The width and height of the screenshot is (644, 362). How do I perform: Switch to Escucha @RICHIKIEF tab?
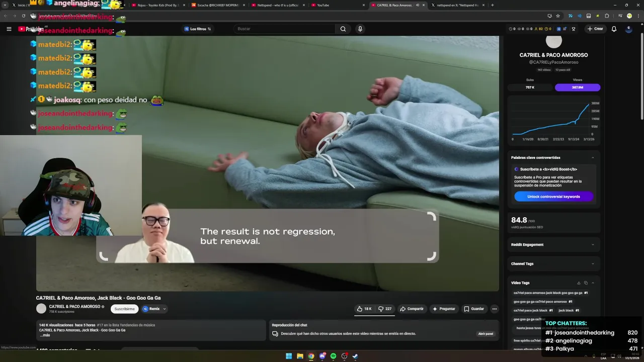(218, 5)
